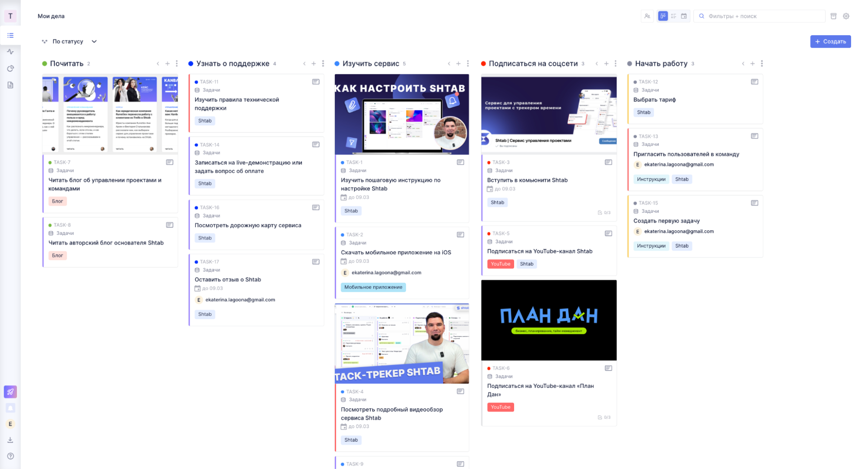Switch to kanban board view

(663, 16)
